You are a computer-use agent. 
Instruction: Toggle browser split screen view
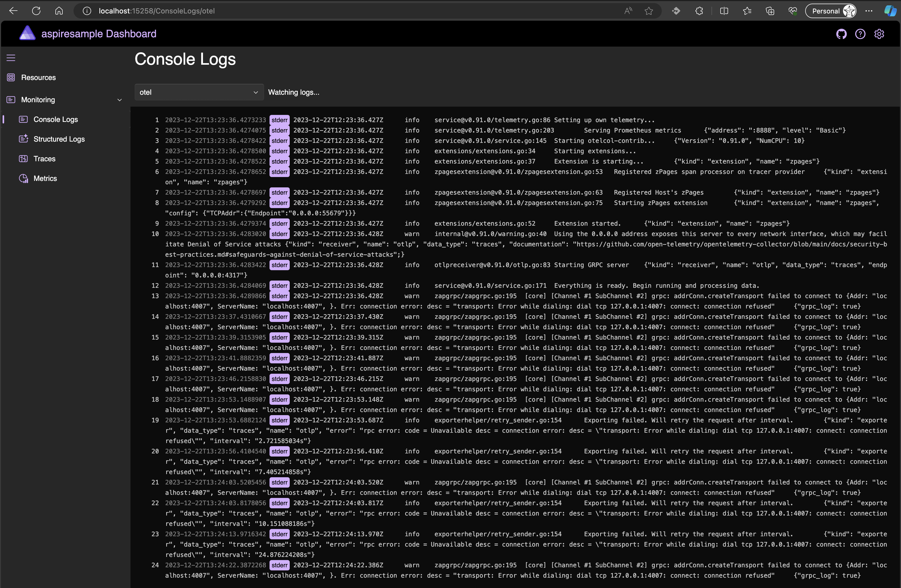724,11
